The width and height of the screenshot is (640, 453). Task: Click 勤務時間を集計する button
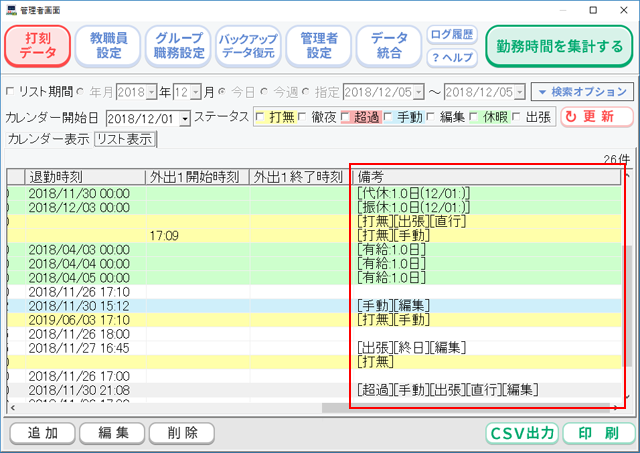559,46
